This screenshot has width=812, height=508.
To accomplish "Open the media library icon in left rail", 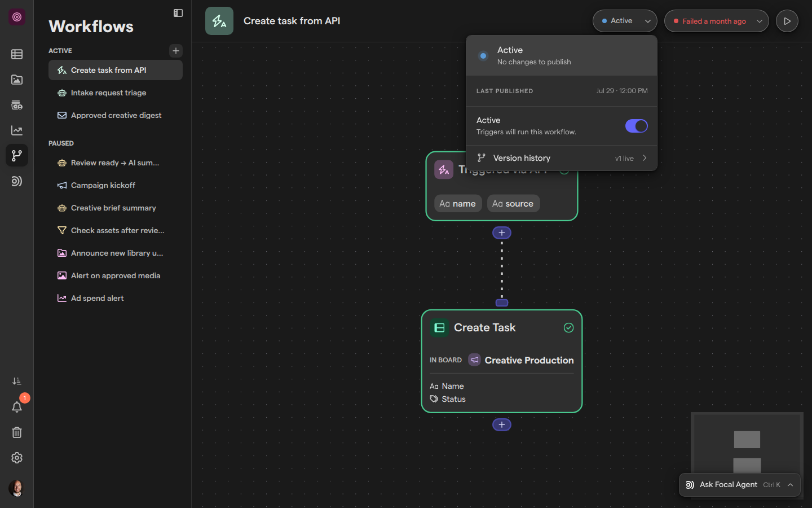I will tap(17, 80).
